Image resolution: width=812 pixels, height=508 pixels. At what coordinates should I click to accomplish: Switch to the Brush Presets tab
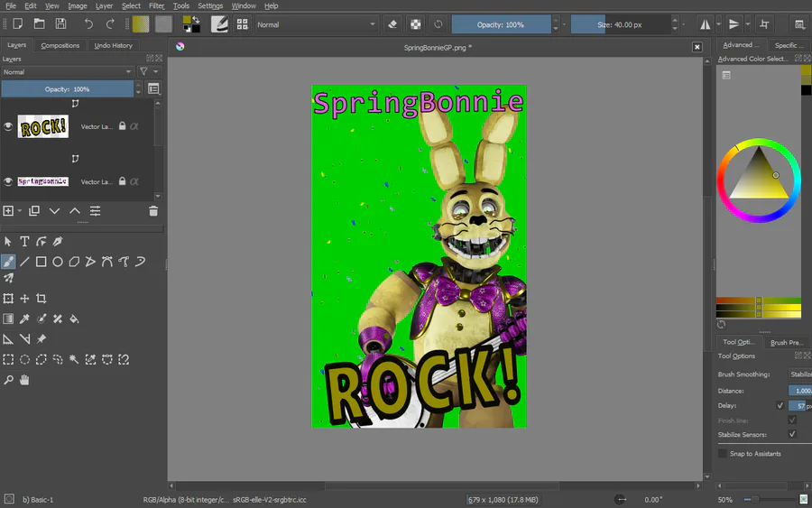pyautogui.click(x=787, y=342)
